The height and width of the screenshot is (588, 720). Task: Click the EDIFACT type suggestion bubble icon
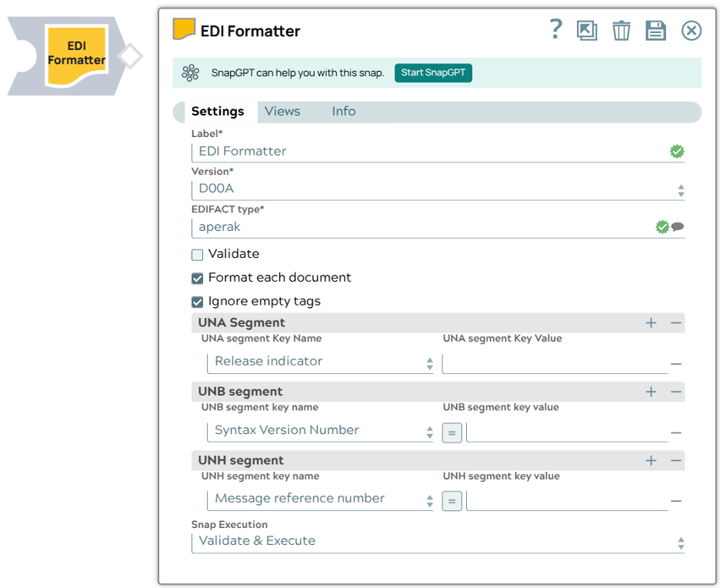(x=678, y=227)
